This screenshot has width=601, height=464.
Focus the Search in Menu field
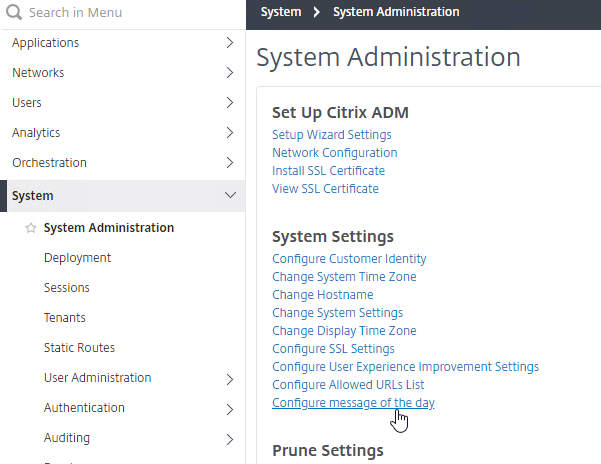click(x=123, y=12)
